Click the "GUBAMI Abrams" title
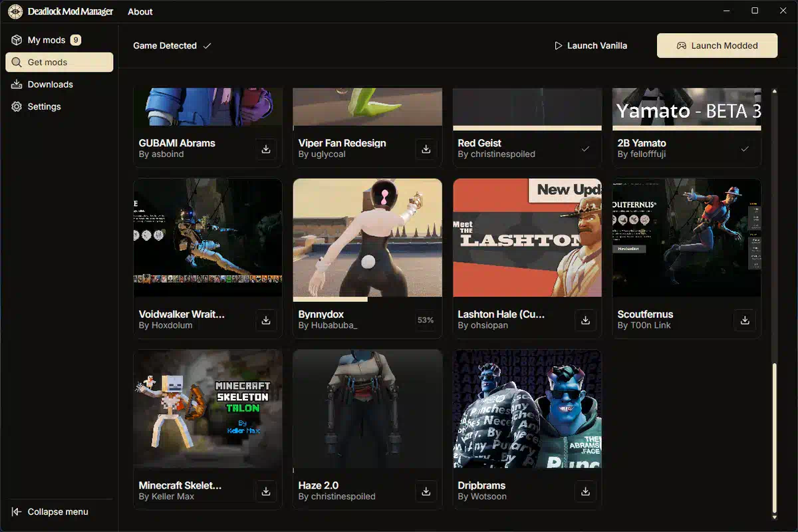798x532 pixels. tap(177, 143)
